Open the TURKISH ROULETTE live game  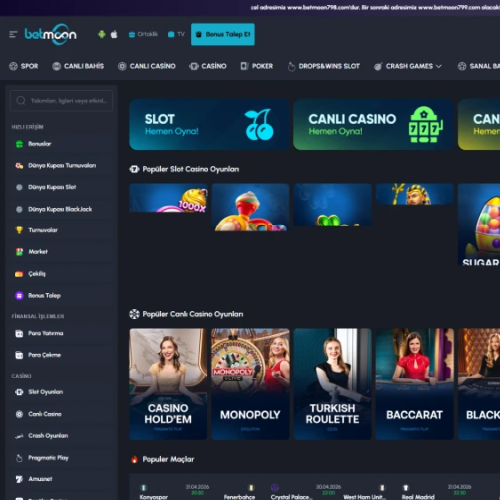coord(332,384)
